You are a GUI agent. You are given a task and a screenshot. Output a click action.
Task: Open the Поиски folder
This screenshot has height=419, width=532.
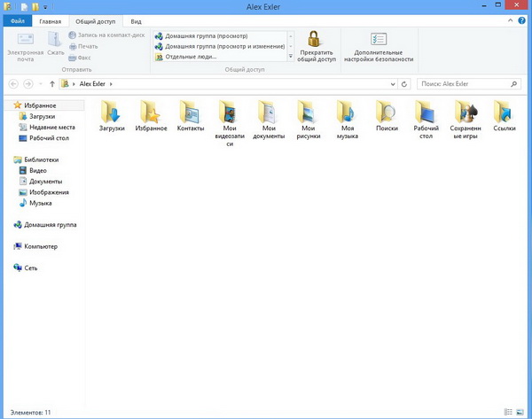coord(387,112)
